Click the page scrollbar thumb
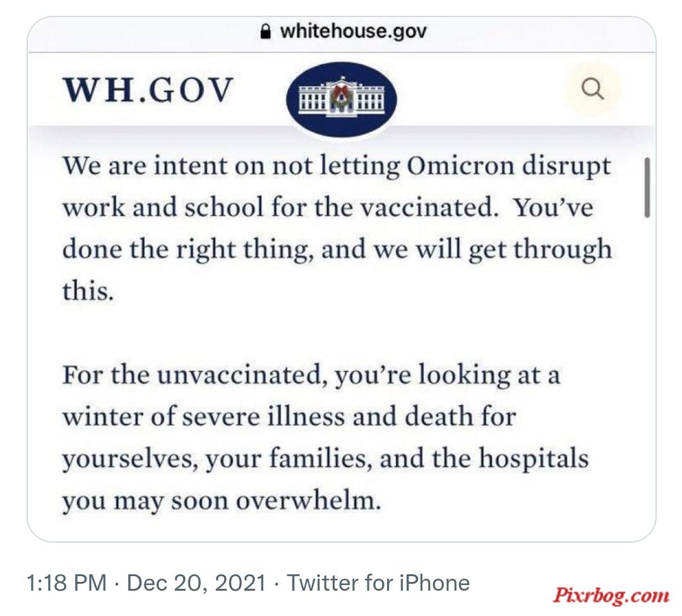682x616 pixels. (647, 188)
